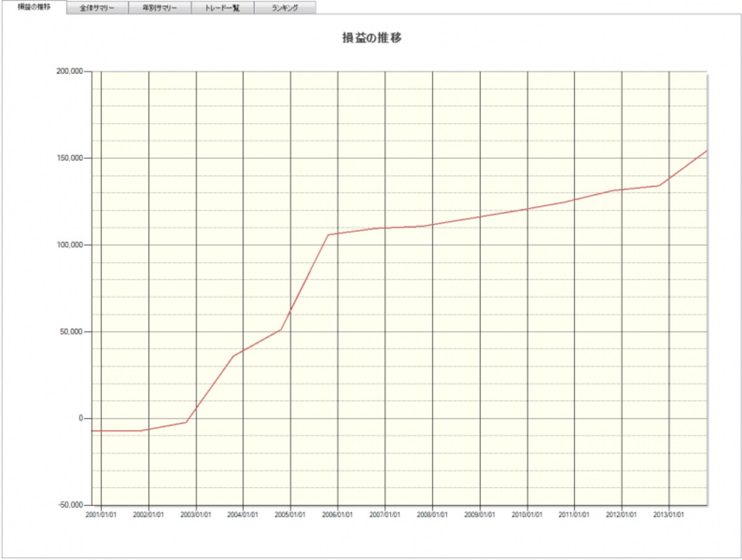Select the 損益の推移 tab
742x560 pixels.
(x=34, y=7)
